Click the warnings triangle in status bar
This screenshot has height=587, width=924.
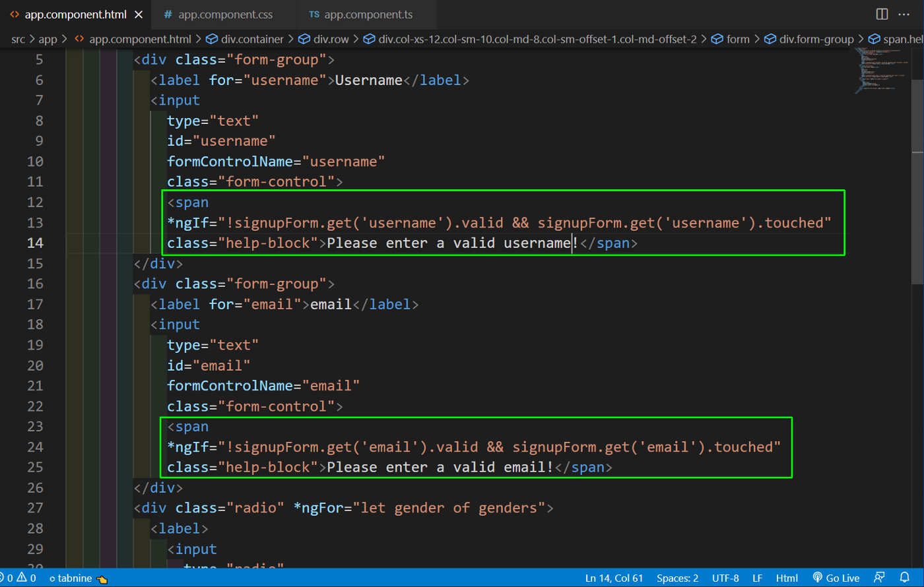(x=22, y=578)
